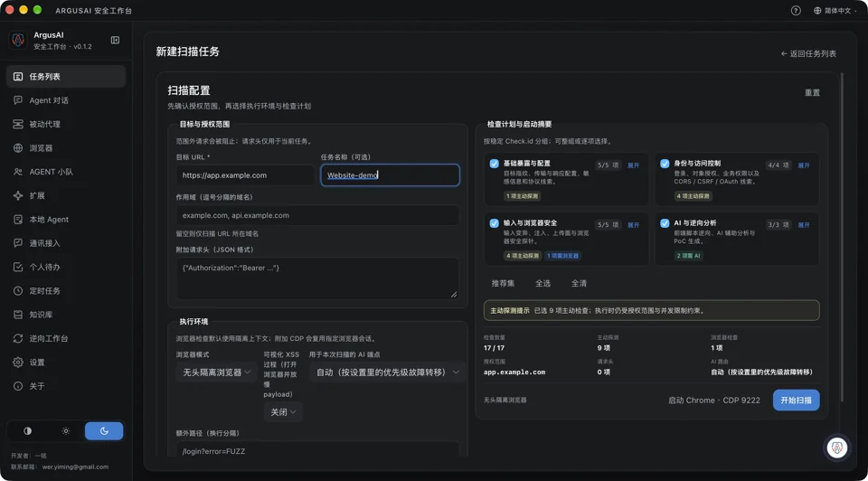Expand 展开 for 基础暴露与配置
Viewport: 868px width, 481px height.
click(633, 165)
